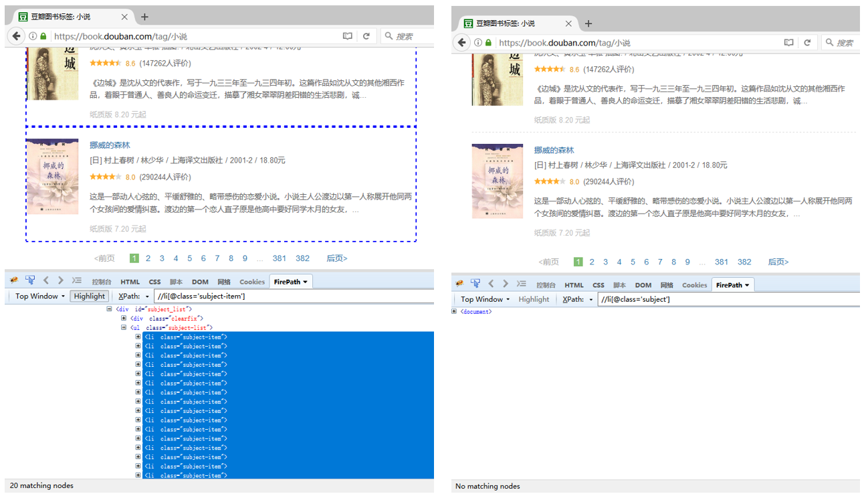Viewport: 868px width, 500px height.
Task: Open 挪威的森林 title link in right window
Action: [554, 150]
